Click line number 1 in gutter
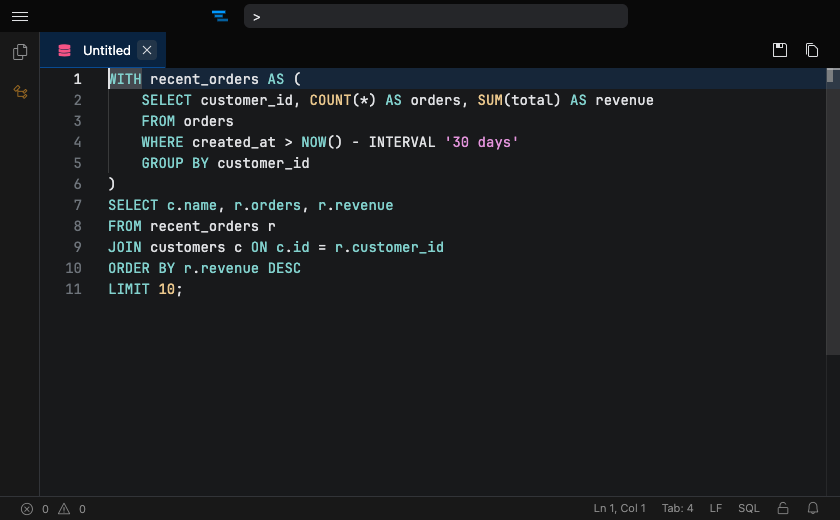Viewport: 840px width, 520px height. tap(77, 79)
